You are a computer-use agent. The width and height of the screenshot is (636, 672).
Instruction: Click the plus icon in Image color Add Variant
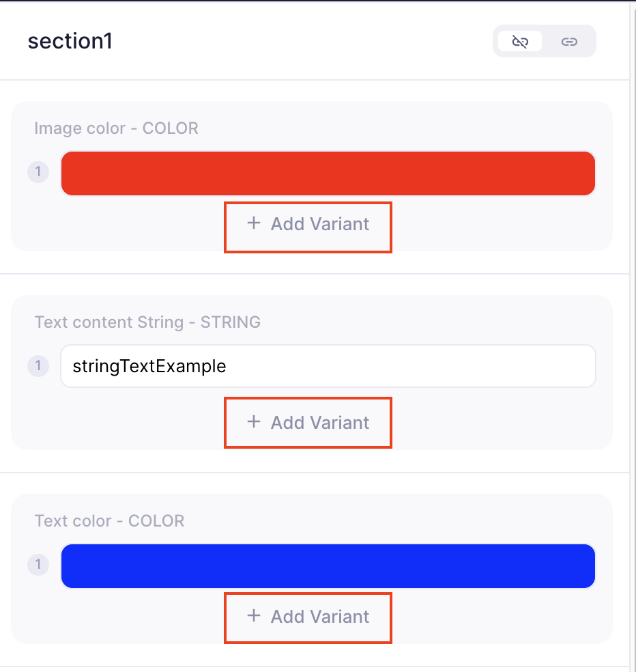tap(254, 223)
